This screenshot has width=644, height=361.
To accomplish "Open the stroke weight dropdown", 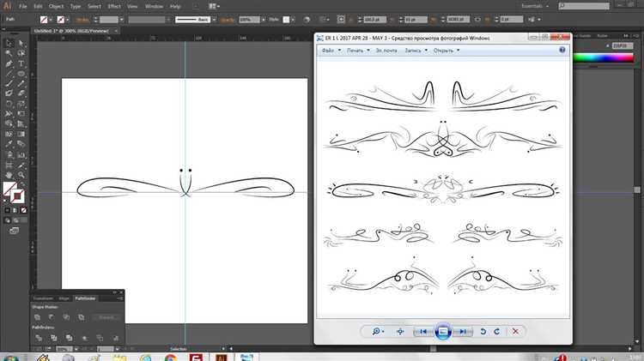I will [122, 19].
